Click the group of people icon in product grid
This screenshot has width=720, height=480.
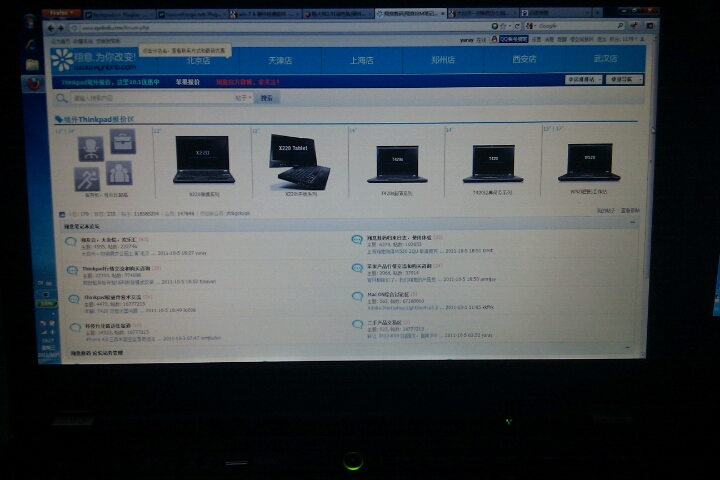(x=119, y=173)
